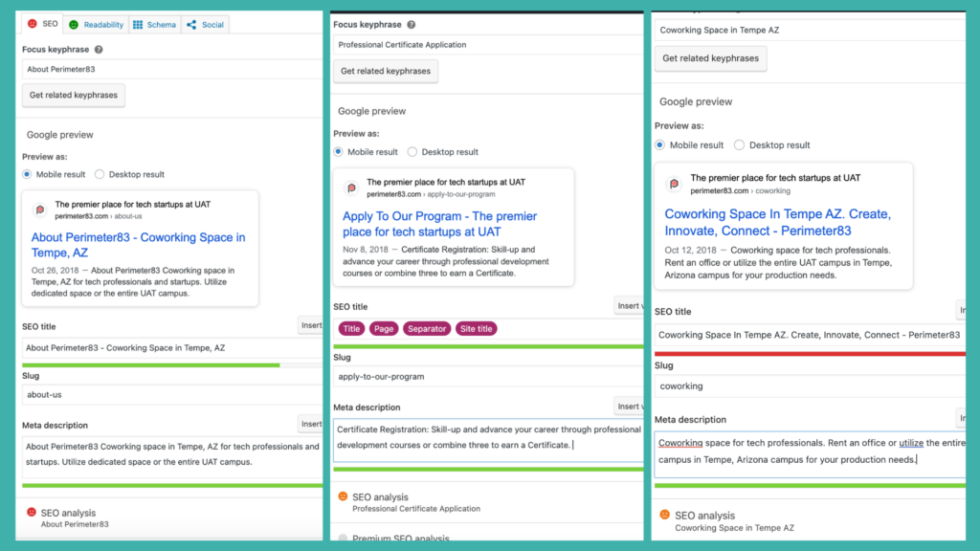Click green progress bar under the About Perimeter83 SEO title
Viewport: 980px width, 551px height.
pos(150,364)
